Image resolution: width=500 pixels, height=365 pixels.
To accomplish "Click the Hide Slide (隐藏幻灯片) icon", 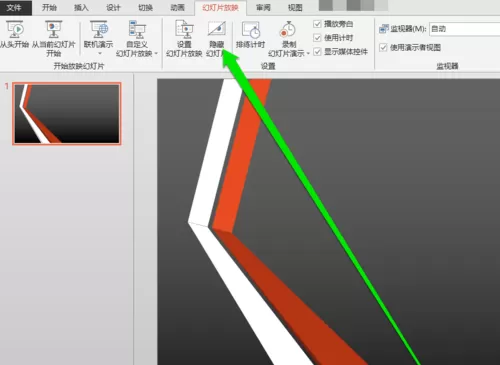I will (217, 29).
